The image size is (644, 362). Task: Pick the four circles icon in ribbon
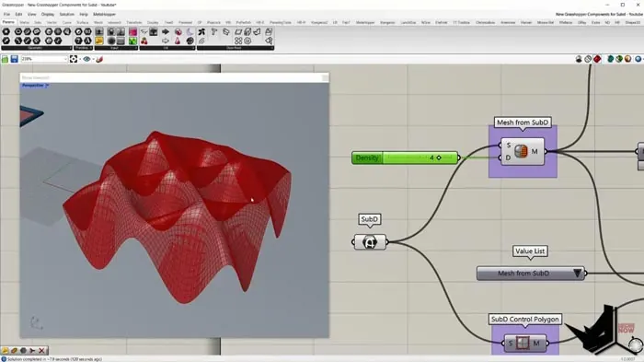[238, 41]
